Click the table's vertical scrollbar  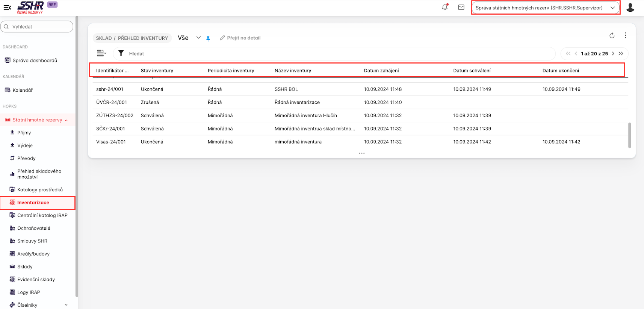click(629, 135)
